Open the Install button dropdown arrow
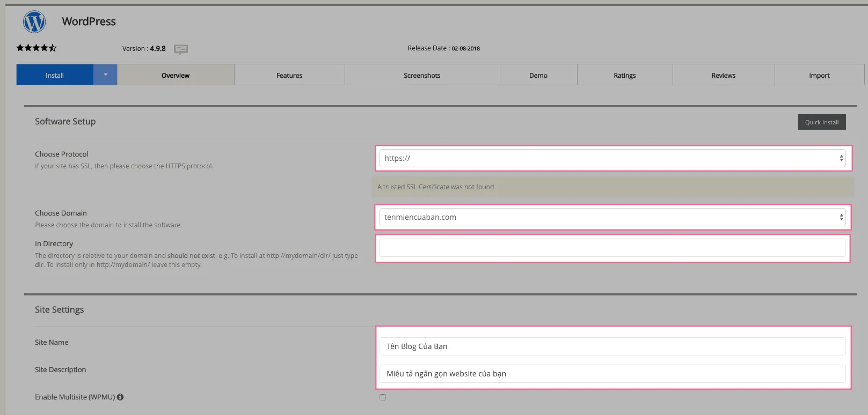This screenshot has height=415, width=868. tap(106, 75)
